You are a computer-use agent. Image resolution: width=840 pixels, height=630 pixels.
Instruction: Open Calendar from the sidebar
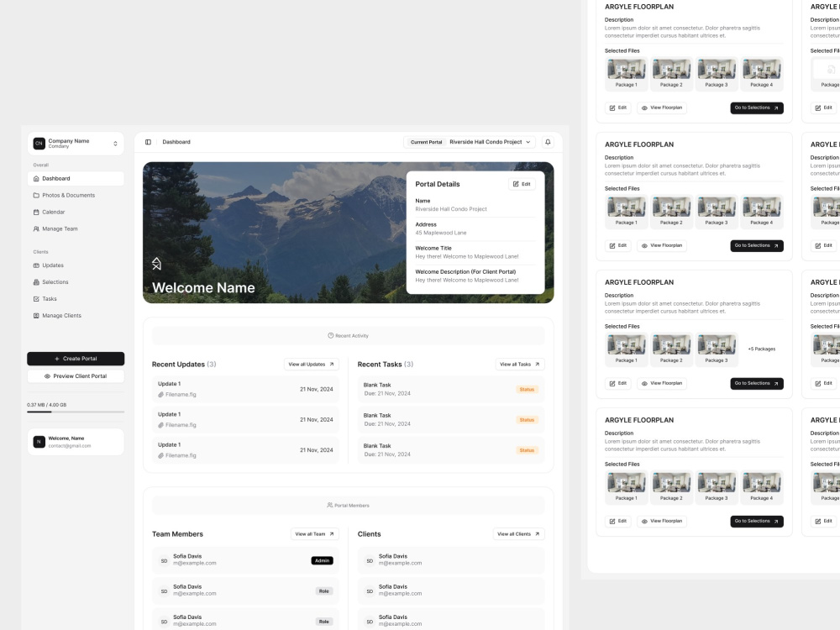pyautogui.click(x=76, y=213)
